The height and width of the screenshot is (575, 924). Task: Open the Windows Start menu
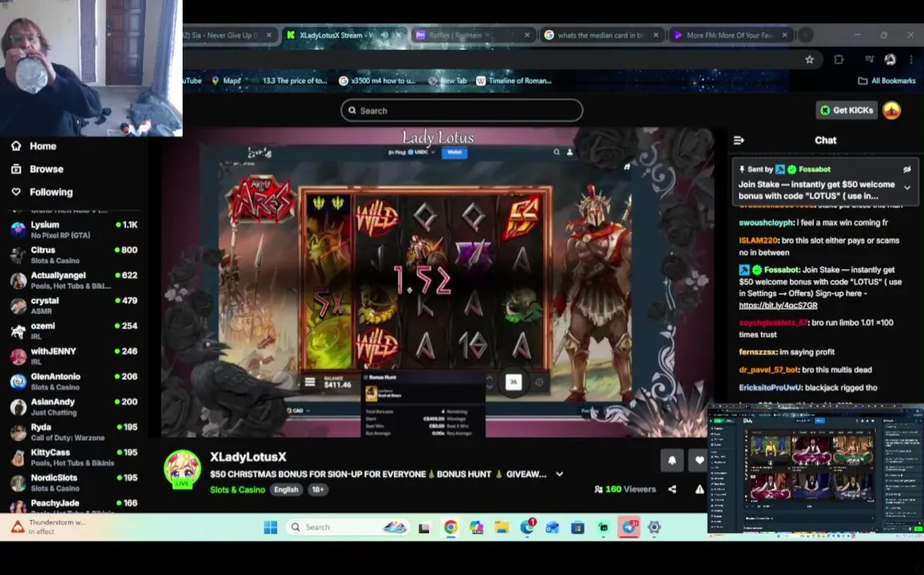pyautogui.click(x=271, y=527)
